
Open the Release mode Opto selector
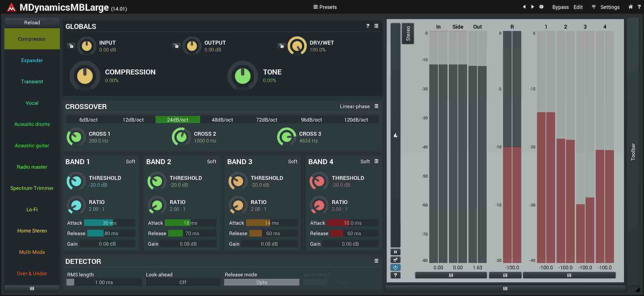(262, 283)
